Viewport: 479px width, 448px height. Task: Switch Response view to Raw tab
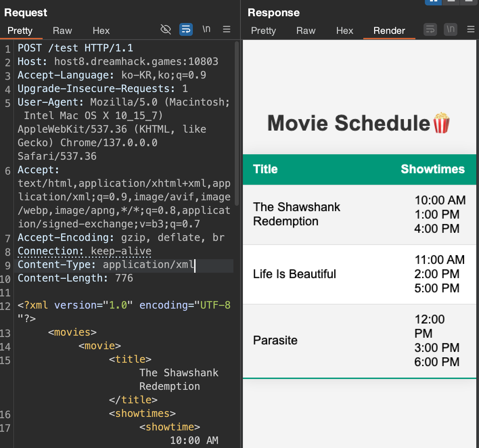tap(306, 31)
